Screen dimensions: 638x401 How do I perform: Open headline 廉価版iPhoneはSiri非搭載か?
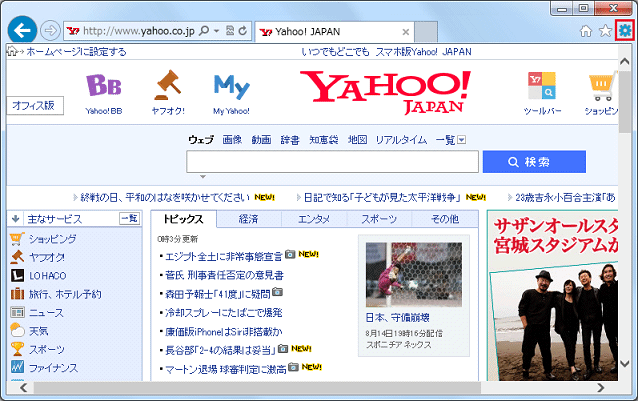click(223, 332)
